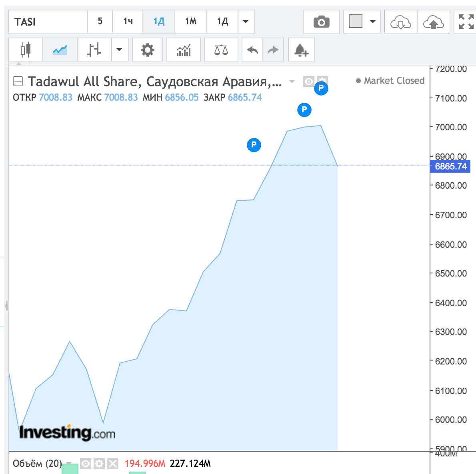Open the dropdown next to the gray square
This screenshot has width=476, height=474.
coord(372,22)
